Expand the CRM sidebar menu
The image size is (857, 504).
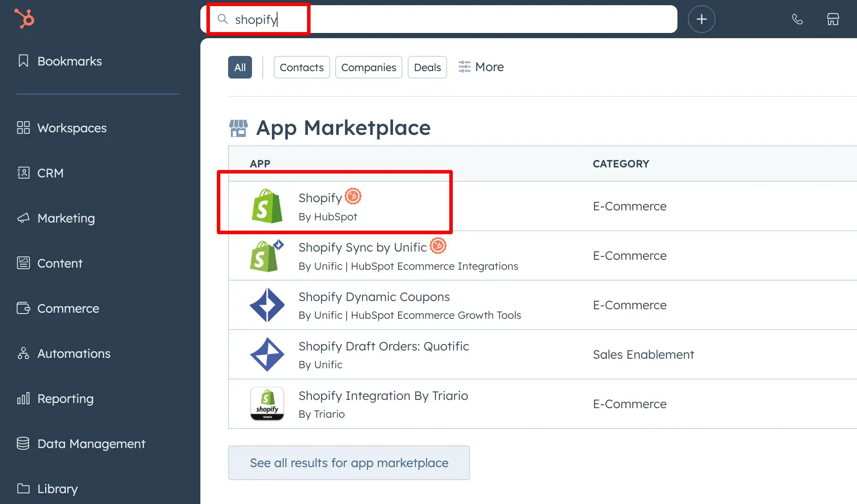(50, 173)
